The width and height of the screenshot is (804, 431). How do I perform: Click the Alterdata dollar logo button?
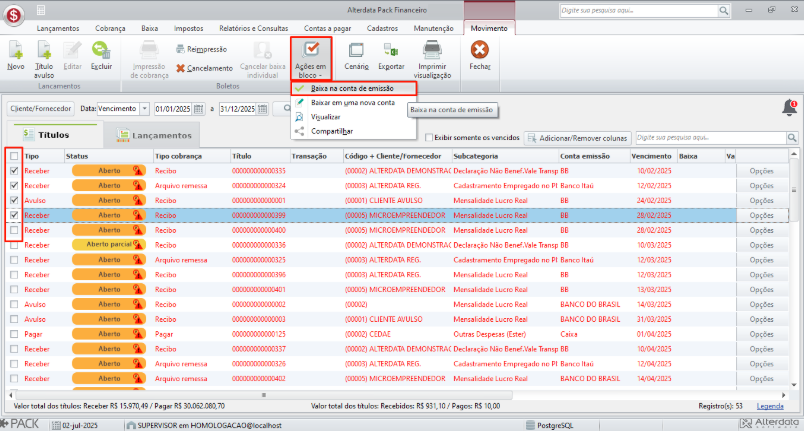pyautogui.click(x=13, y=15)
